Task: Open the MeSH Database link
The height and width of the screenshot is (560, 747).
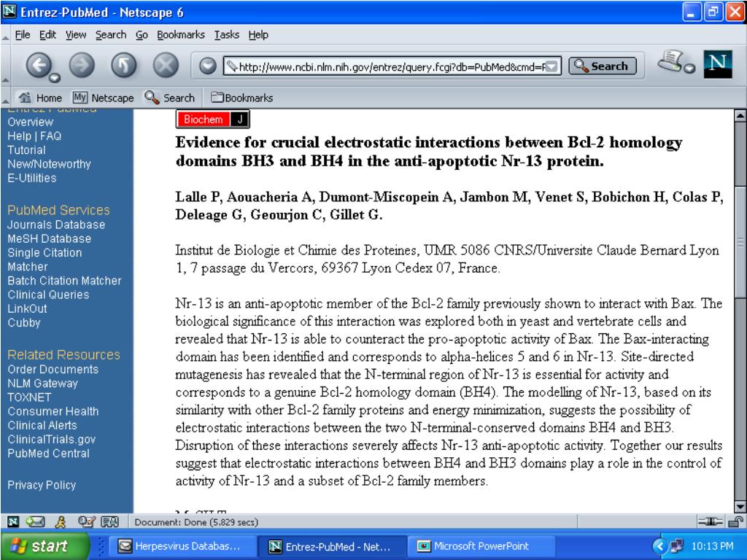Action: pos(49,238)
